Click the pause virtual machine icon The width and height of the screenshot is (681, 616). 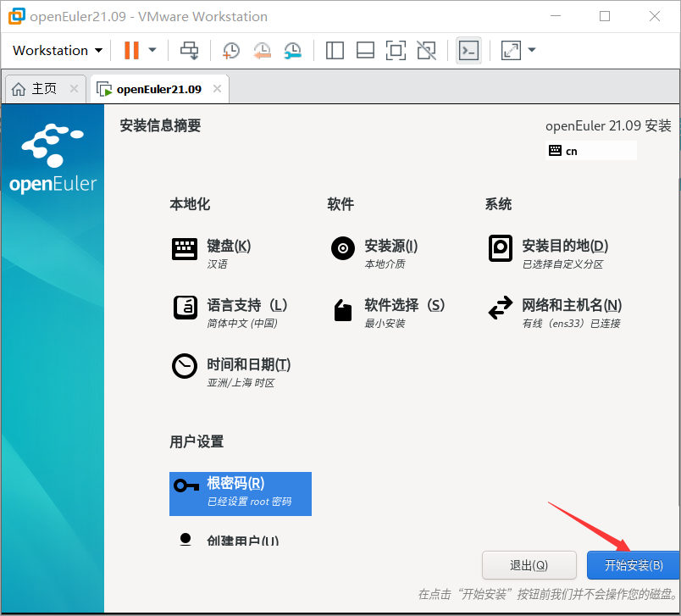coord(131,50)
